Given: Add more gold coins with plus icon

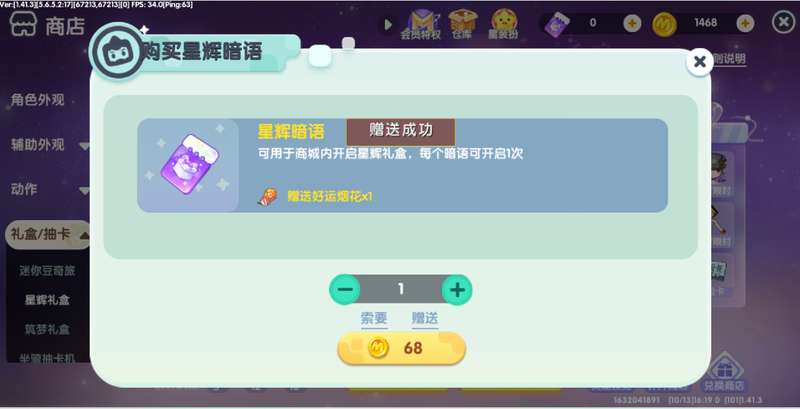Looking at the screenshot, I should pyautogui.click(x=745, y=23).
